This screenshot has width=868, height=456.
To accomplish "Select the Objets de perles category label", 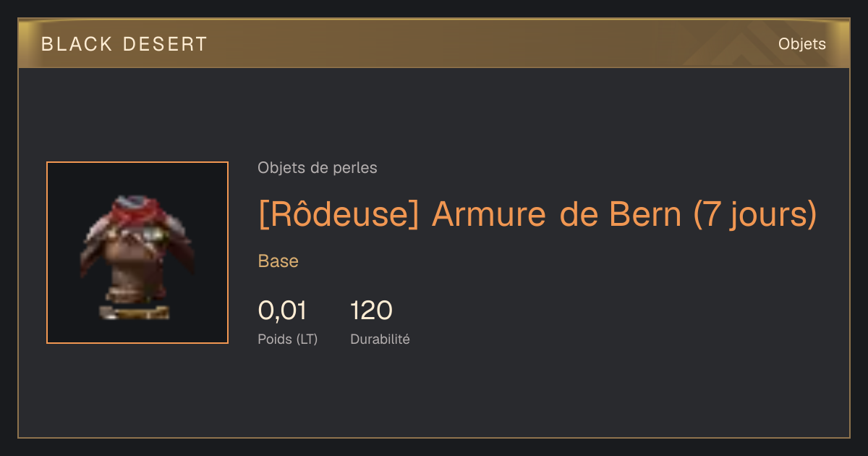I will 318,168.
